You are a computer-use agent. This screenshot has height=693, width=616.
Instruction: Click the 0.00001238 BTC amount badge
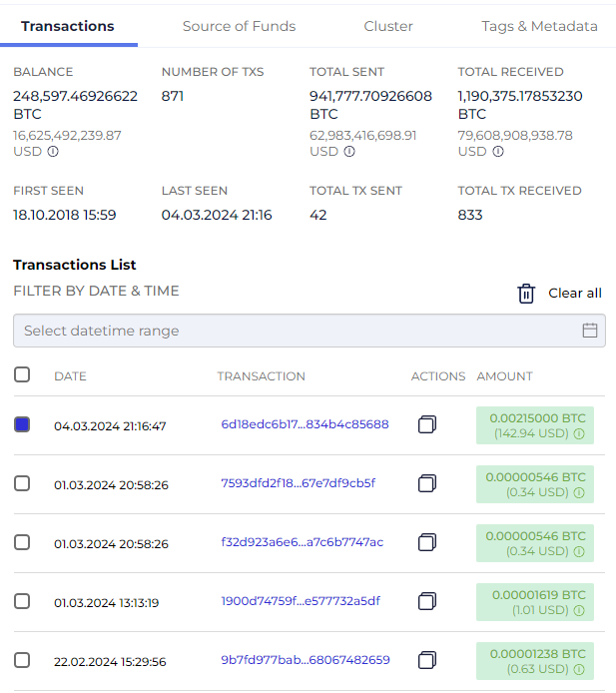(535, 661)
